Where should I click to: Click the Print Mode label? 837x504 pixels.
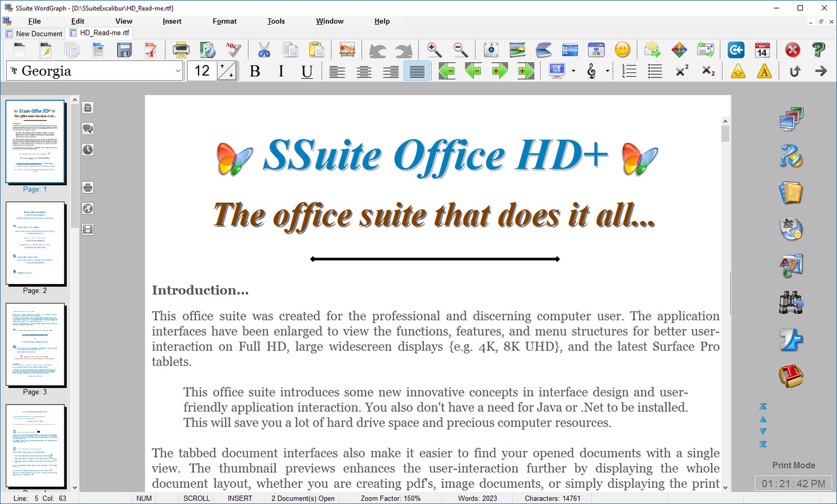pos(794,466)
